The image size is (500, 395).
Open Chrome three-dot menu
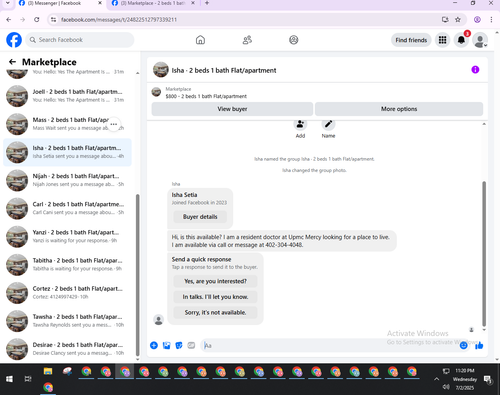(491, 20)
